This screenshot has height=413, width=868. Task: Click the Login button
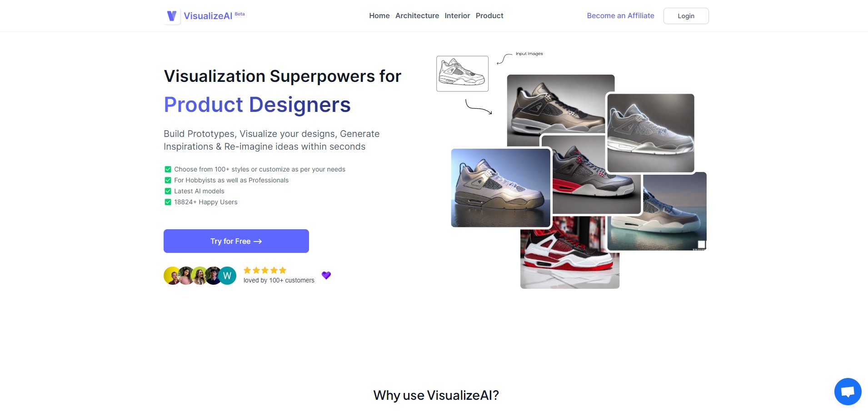click(x=686, y=16)
